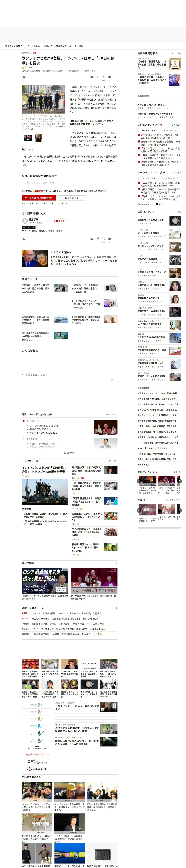Click the ログインする button

72,198
